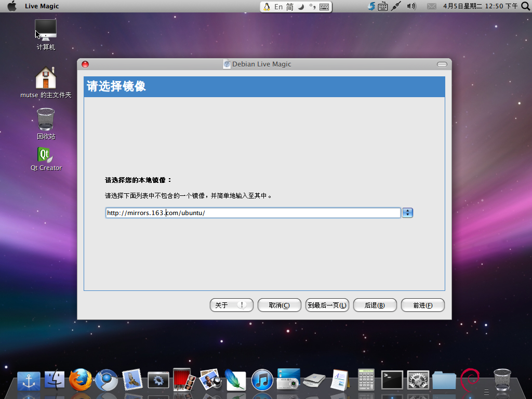
Task: Launch the blue feather app in dock
Action: click(235, 379)
